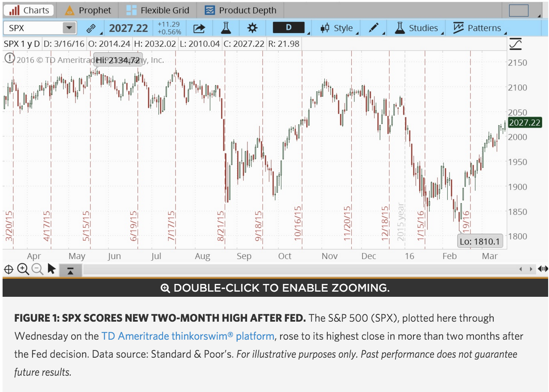Click the chain link icon beside the symbol
549x392 pixels.
pos(91,28)
